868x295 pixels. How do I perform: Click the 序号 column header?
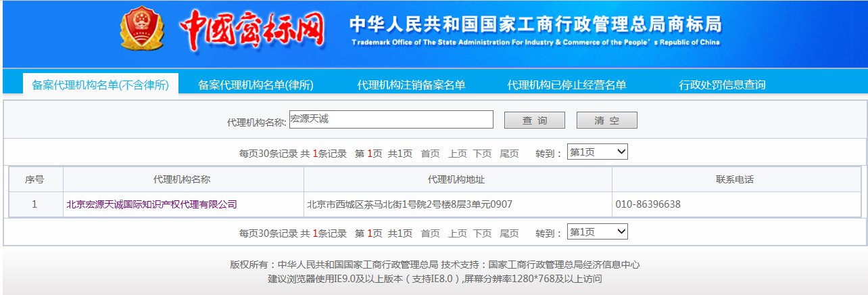pyautogui.click(x=35, y=179)
